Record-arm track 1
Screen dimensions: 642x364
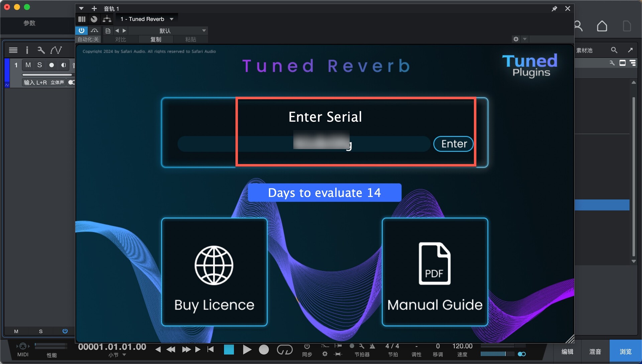51,65
